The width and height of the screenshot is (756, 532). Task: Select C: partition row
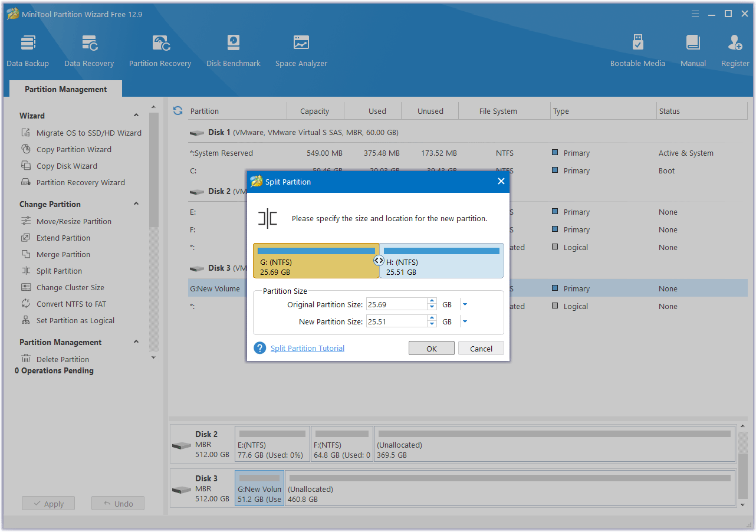(468, 170)
